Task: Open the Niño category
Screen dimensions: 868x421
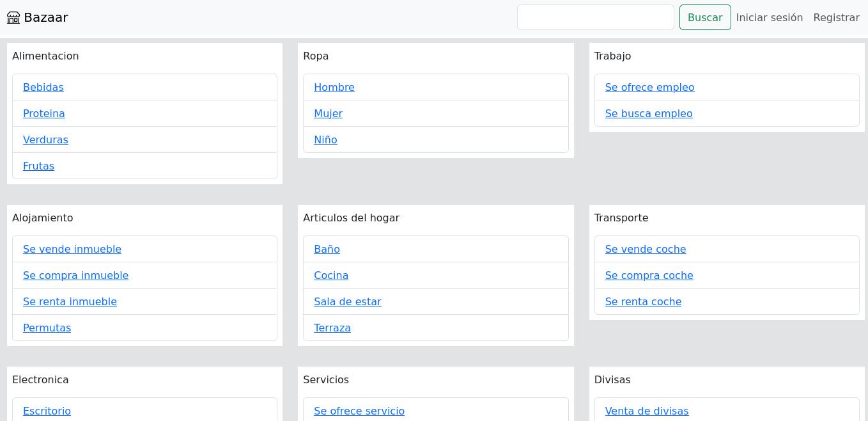Action: click(x=325, y=139)
